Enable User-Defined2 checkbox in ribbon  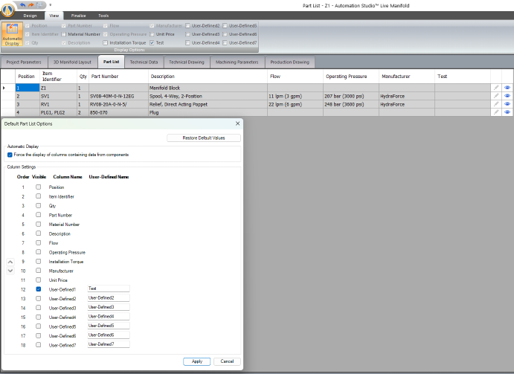(x=188, y=26)
